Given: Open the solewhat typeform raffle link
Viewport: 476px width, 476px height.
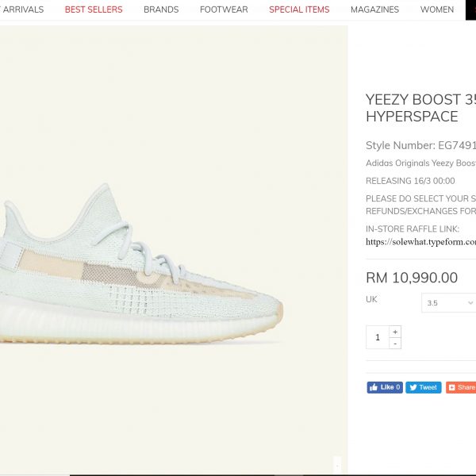Looking at the screenshot, I should click(x=420, y=242).
